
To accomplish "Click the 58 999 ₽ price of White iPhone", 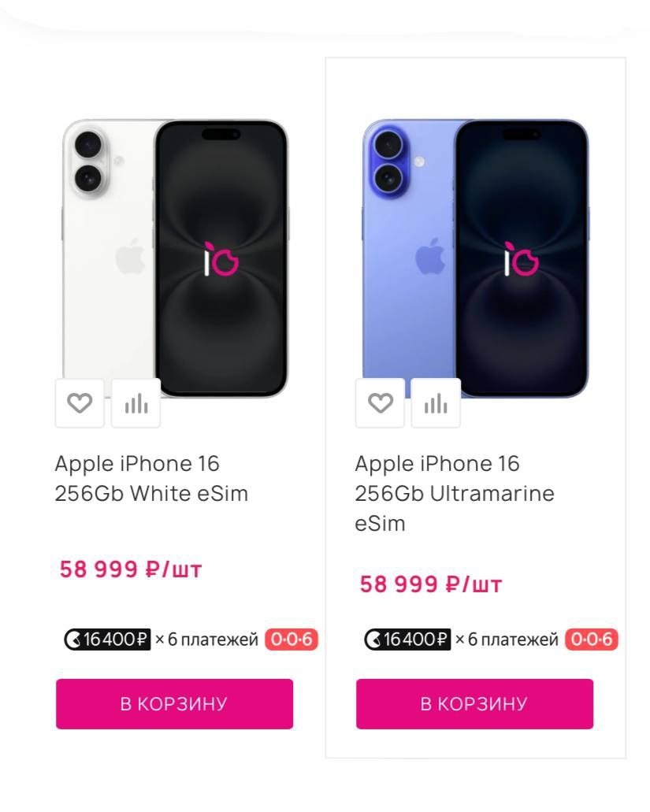I will (131, 569).
